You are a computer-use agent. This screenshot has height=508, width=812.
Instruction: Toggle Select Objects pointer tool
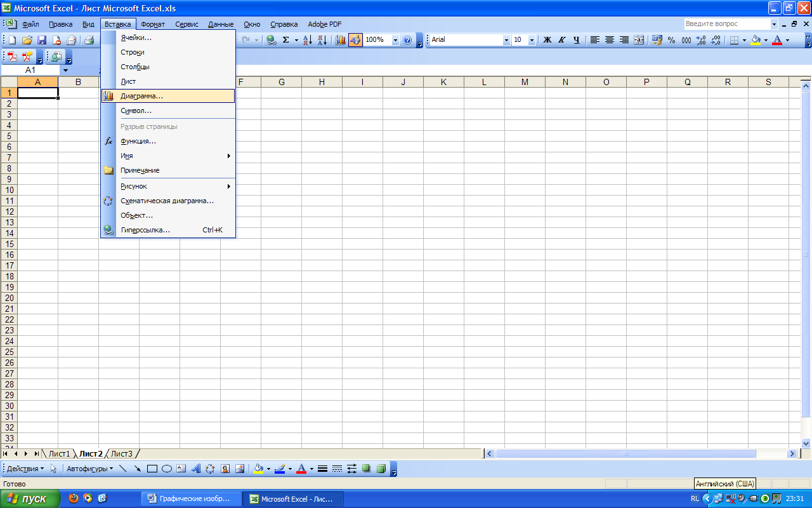click(54, 469)
